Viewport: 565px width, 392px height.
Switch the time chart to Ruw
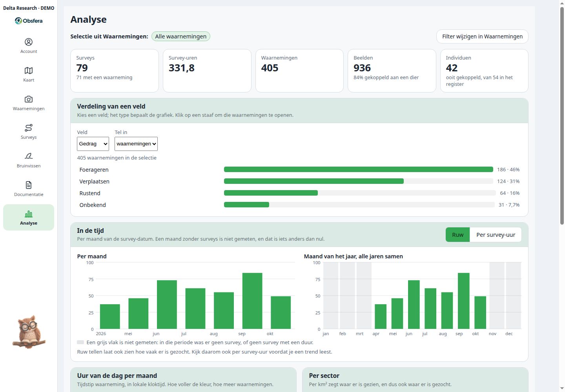457,235
